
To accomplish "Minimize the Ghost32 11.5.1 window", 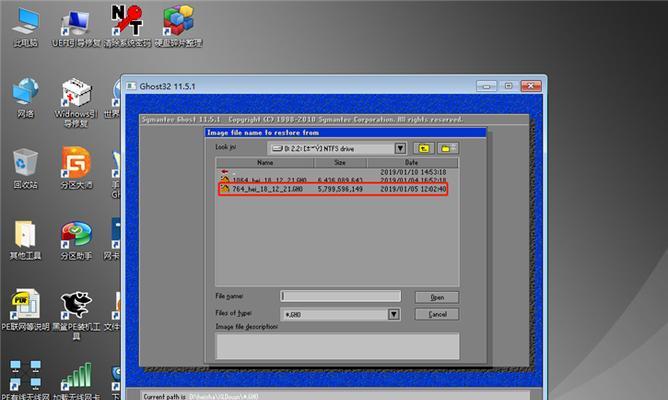I will pos(486,86).
